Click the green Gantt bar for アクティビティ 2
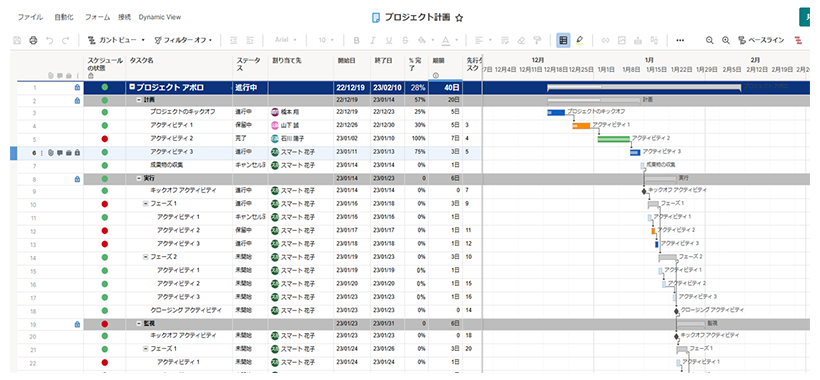Screen dimensions: 820x380 pyautogui.click(x=613, y=139)
